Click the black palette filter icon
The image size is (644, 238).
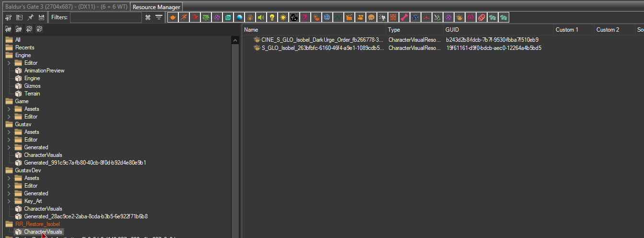point(294,17)
